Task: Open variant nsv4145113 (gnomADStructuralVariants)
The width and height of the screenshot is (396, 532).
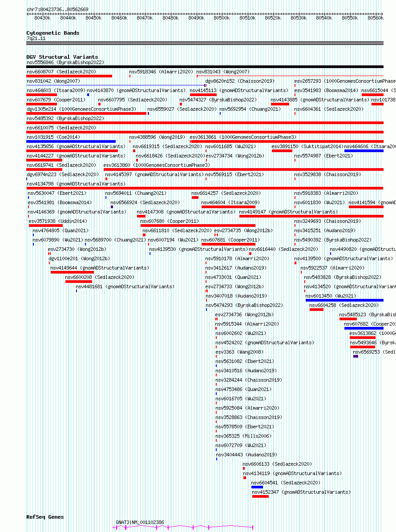Action: coord(239,91)
